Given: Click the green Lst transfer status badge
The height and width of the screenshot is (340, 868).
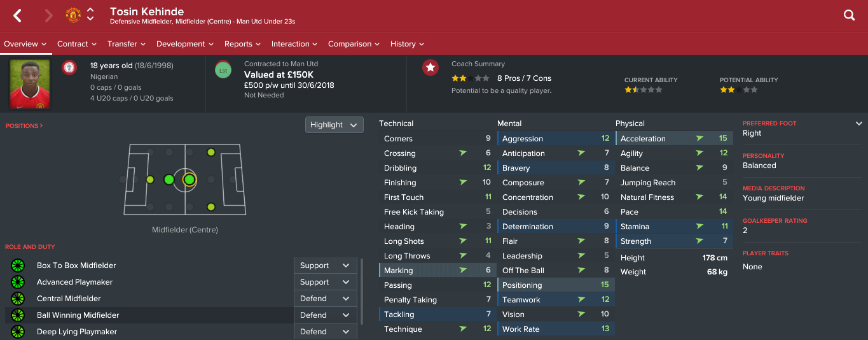Looking at the screenshot, I should tap(223, 70).
